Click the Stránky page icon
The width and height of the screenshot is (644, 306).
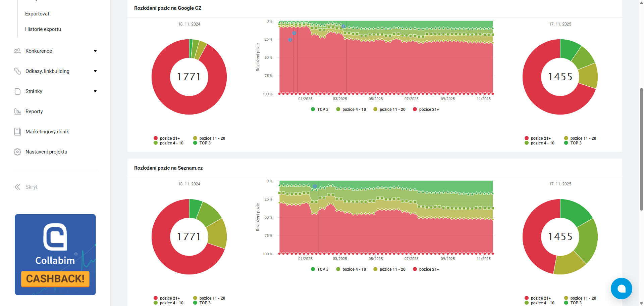pos(17,91)
